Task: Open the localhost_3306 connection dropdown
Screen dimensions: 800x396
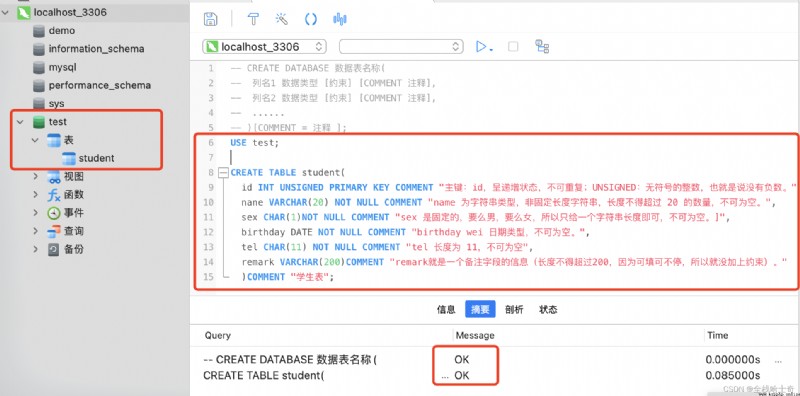Action: coord(264,47)
